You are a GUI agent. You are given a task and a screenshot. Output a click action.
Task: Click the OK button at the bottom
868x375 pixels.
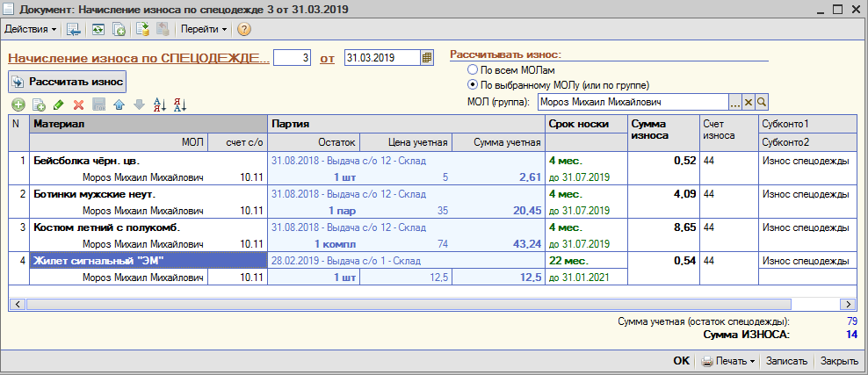682,361
